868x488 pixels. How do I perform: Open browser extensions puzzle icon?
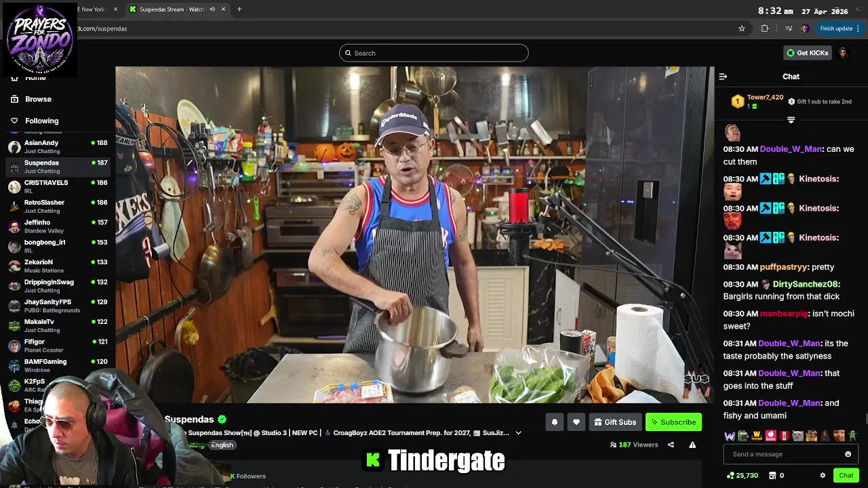coord(765,28)
